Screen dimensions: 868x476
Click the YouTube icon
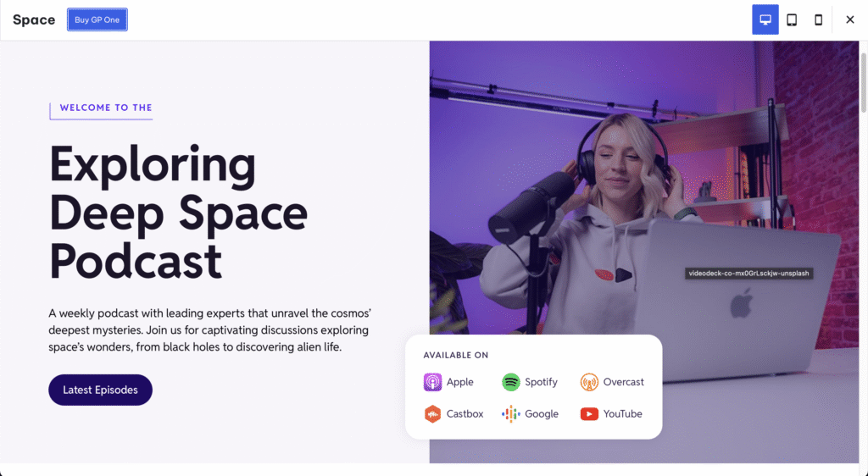tap(589, 414)
